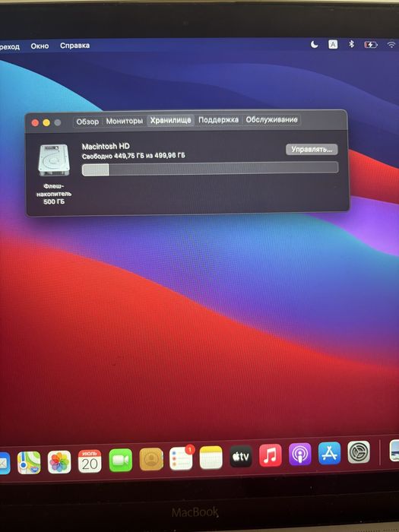Open the Справка menu
Viewport: 399px width, 532px height.
(x=74, y=46)
